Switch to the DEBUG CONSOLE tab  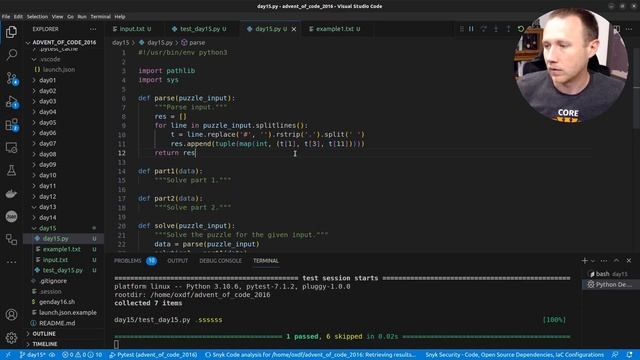pyautogui.click(x=220, y=261)
